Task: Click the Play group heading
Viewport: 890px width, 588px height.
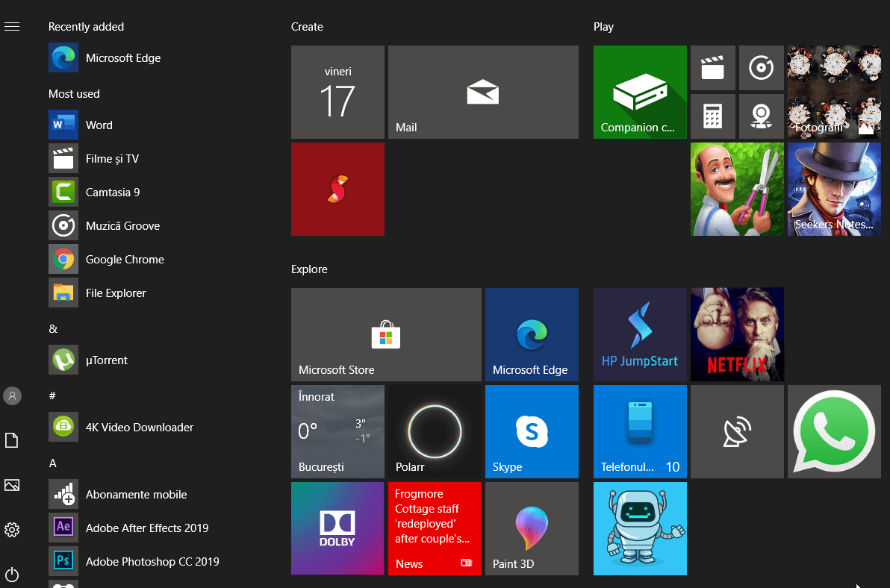Action: 603,27
